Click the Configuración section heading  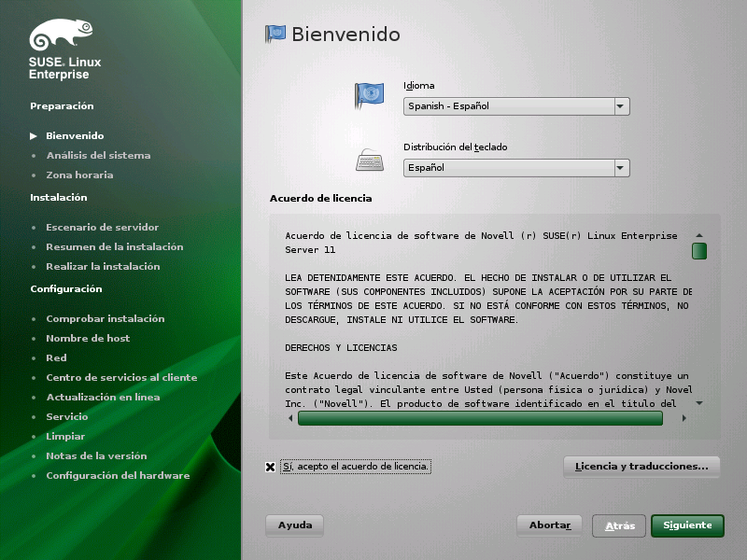pyautogui.click(x=66, y=288)
